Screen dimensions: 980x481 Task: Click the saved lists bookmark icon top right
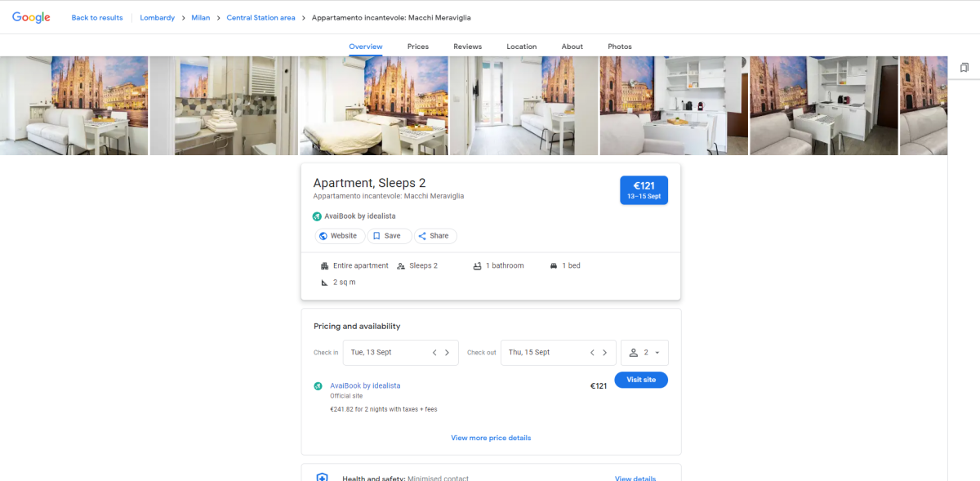(x=966, y=67)
